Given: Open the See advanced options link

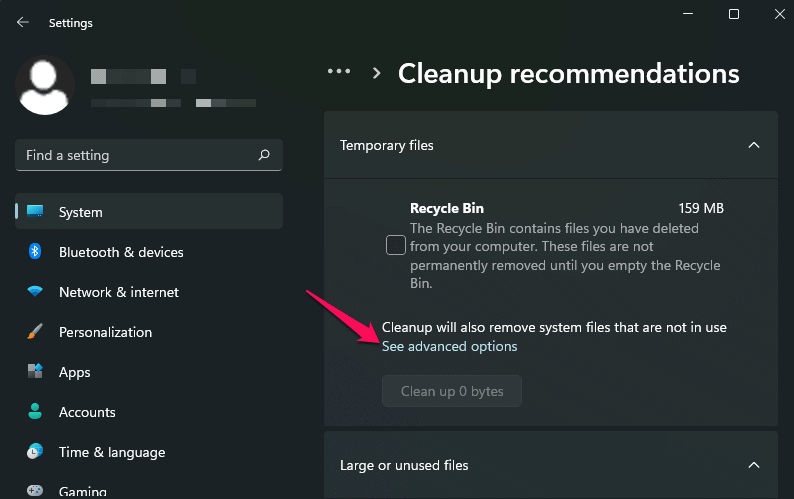Looking at the screenshot, I should (450, 346).
